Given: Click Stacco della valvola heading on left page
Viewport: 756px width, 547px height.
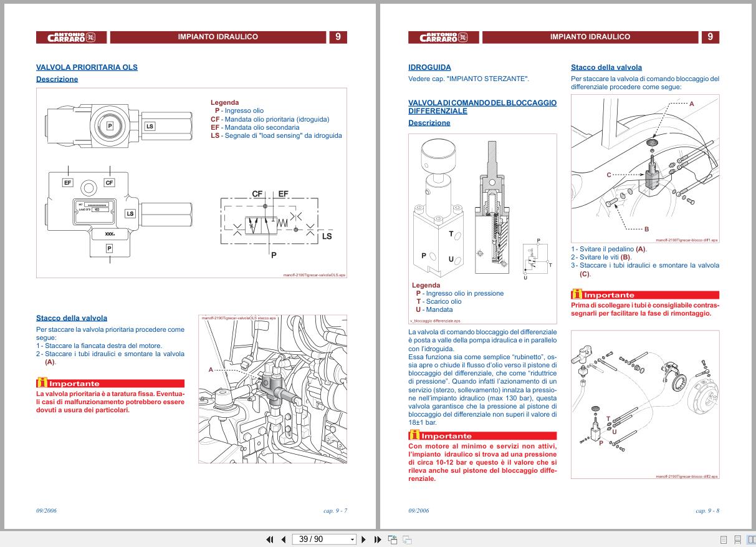Looking at the screenshot, I should 72,318.
